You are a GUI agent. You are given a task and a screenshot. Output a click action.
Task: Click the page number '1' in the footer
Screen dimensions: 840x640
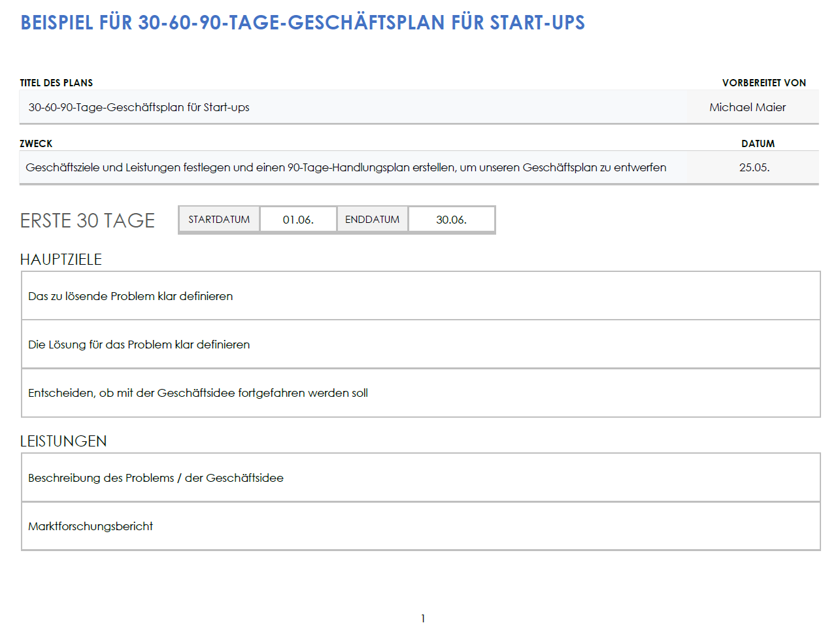coord(423,618)
